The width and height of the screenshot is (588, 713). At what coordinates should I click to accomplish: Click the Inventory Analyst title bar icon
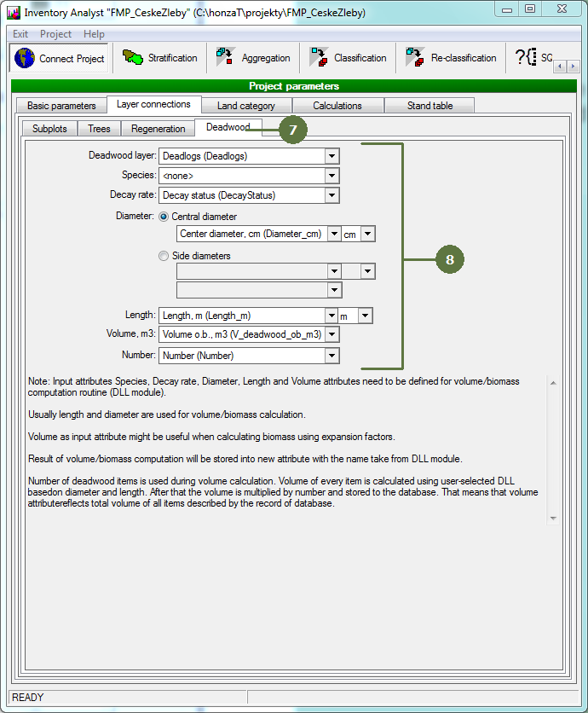coord(13,13)
